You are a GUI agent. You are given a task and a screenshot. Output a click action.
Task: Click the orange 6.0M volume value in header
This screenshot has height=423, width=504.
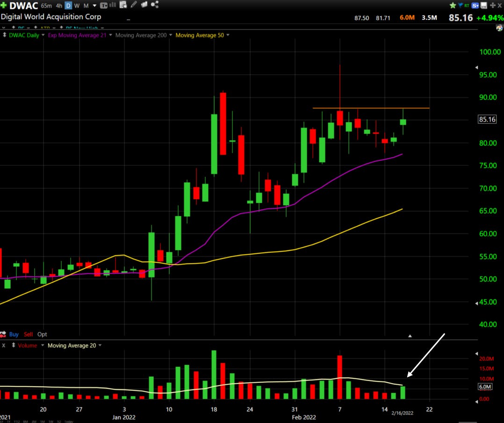[407, 18]
